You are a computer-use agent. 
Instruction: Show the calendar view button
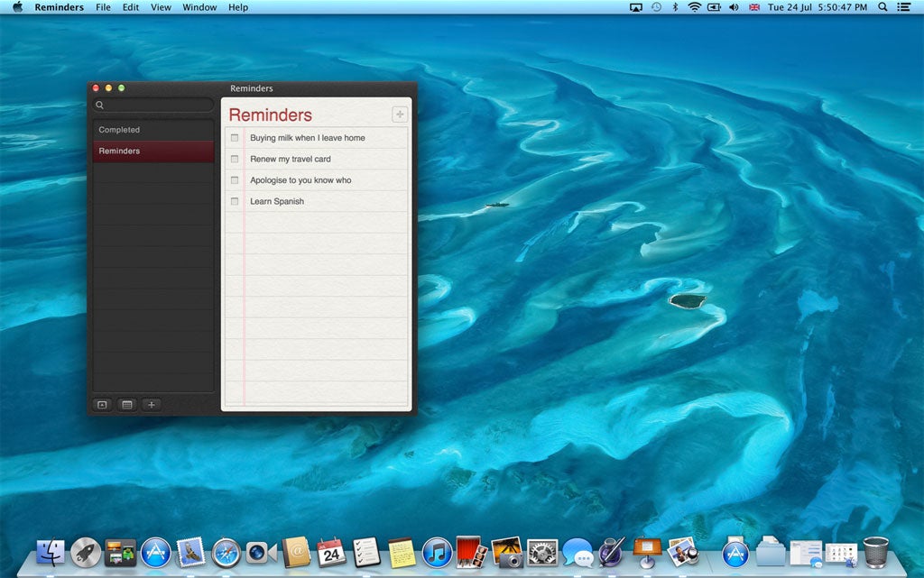pyautogui.click(x=127, y=405)
